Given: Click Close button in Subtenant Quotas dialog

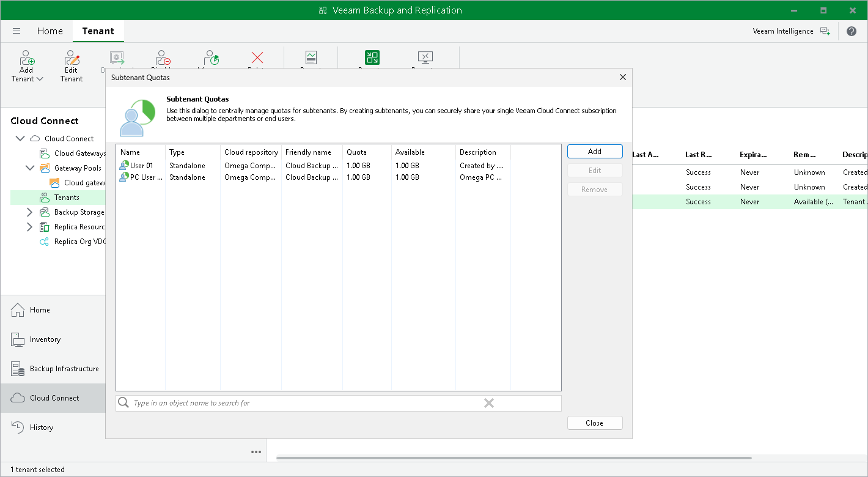Looking at the screenshot, I should tap(594, 423).
